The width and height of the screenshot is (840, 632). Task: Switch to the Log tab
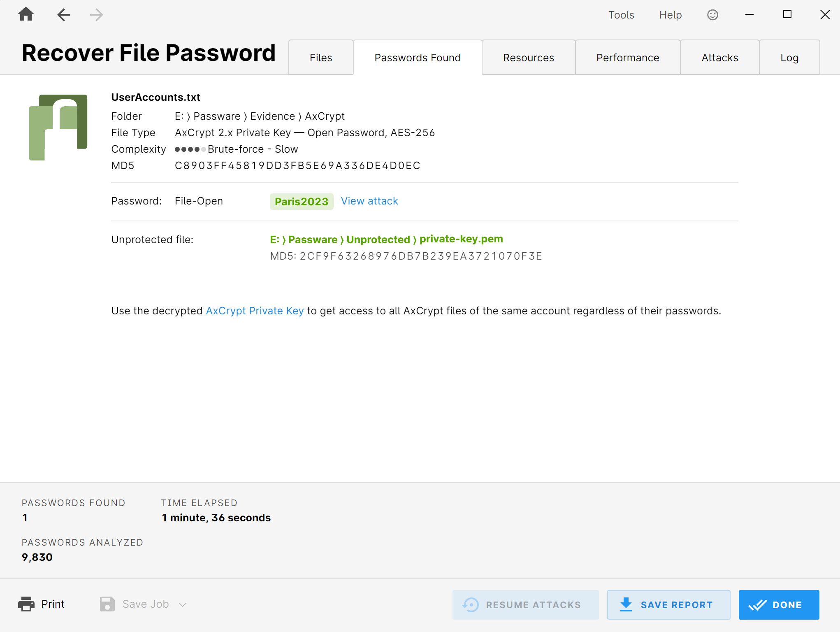coord(789,57)
